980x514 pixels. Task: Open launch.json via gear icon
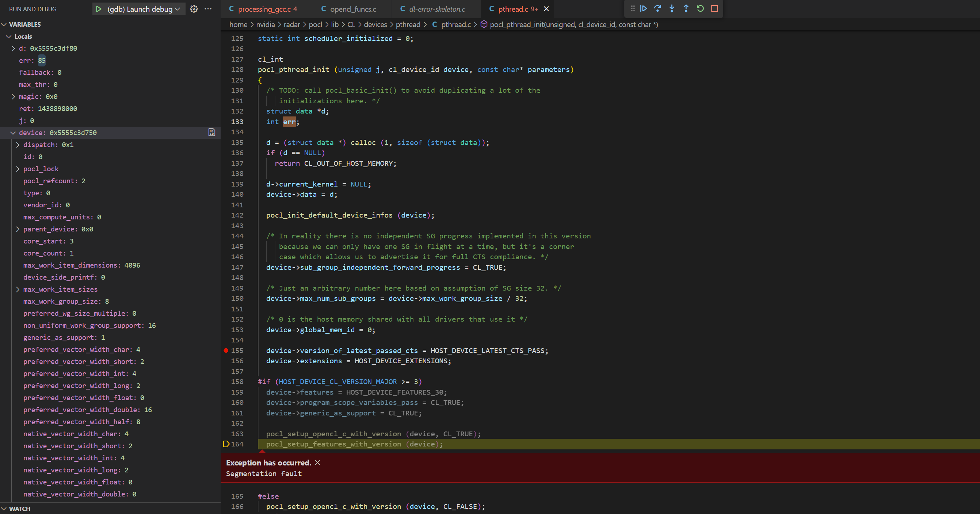194,9
